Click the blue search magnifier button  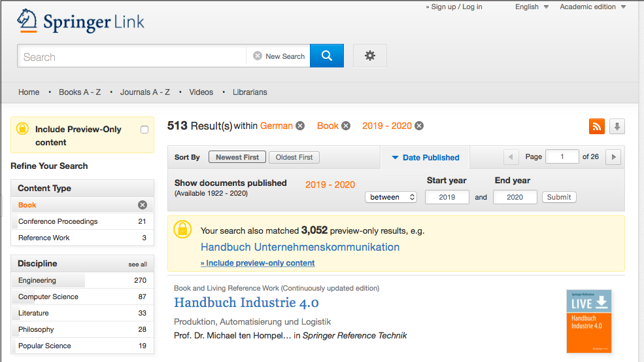click(x=327, y=56)
